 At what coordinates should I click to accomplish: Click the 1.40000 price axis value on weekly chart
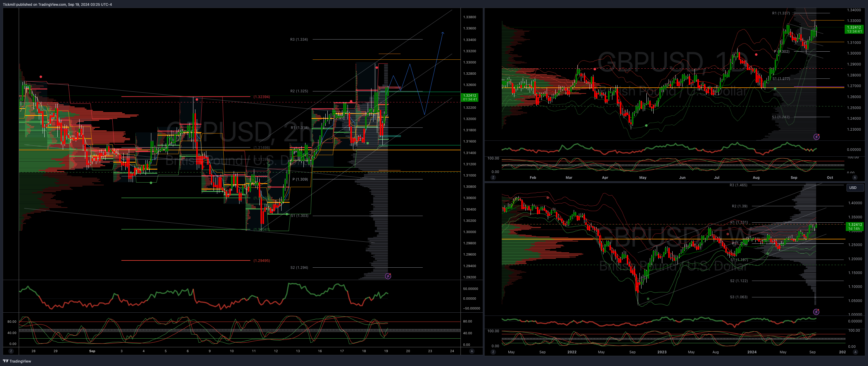855,203
